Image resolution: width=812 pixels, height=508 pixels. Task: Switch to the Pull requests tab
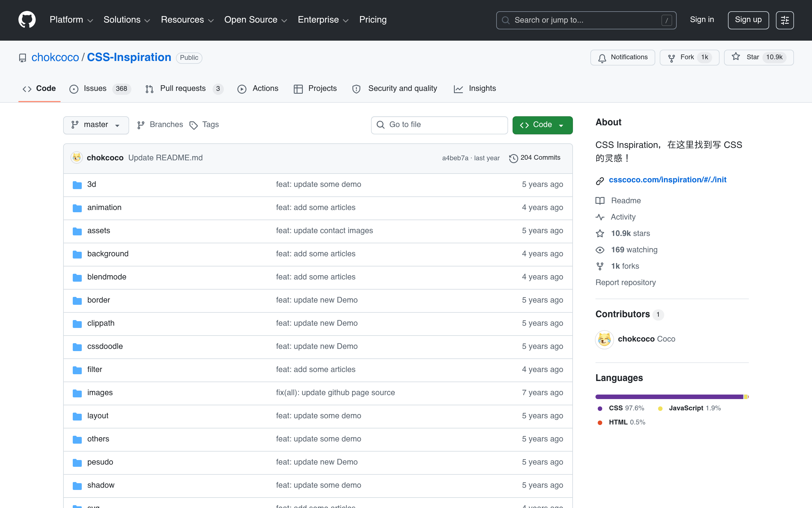[184, 89]
